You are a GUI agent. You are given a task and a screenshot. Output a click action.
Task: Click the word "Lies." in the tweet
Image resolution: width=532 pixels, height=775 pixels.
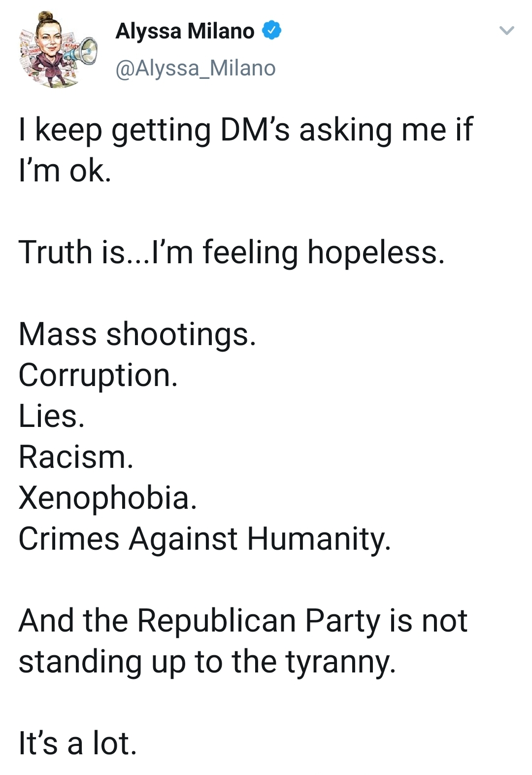[x=52, y=416]
